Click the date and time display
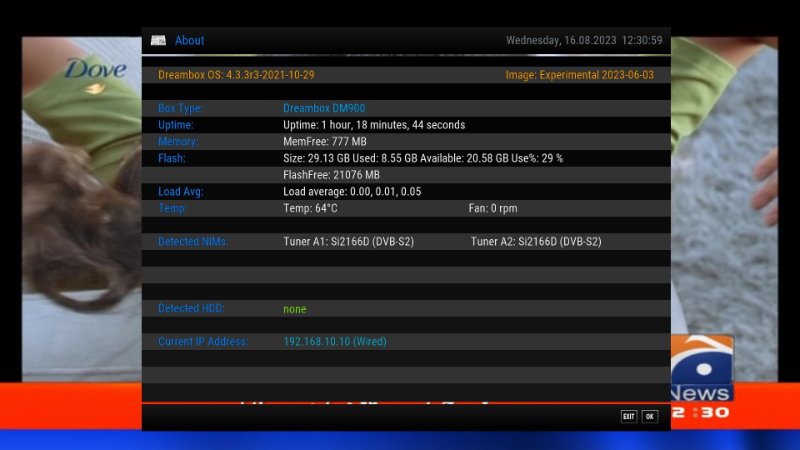 point(584,41)
